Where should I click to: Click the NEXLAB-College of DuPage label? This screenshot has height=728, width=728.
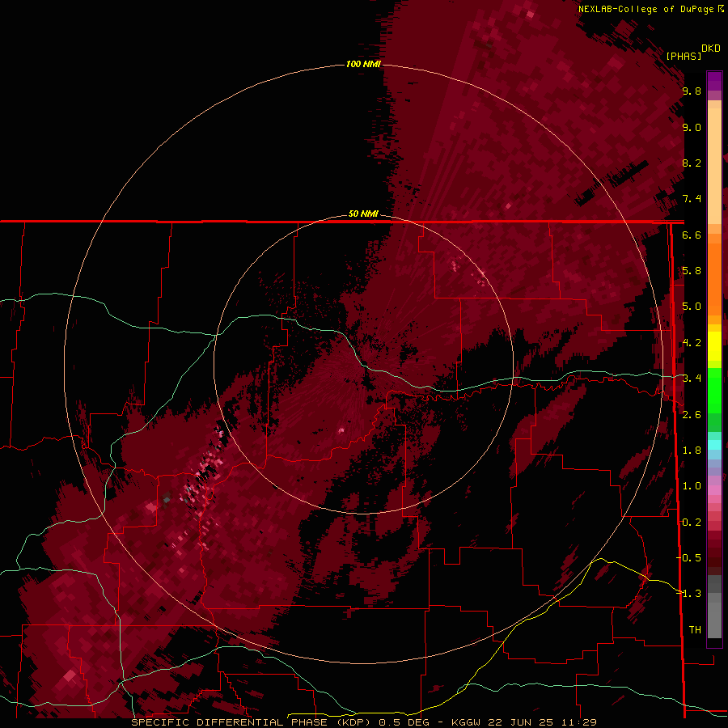645,9
